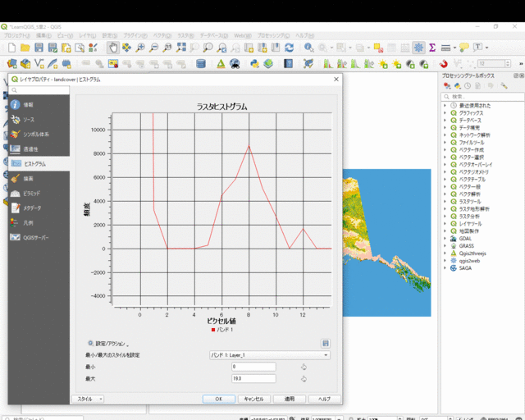
Task: Click the map tips speech bubble icon
Action: point(464,48)
